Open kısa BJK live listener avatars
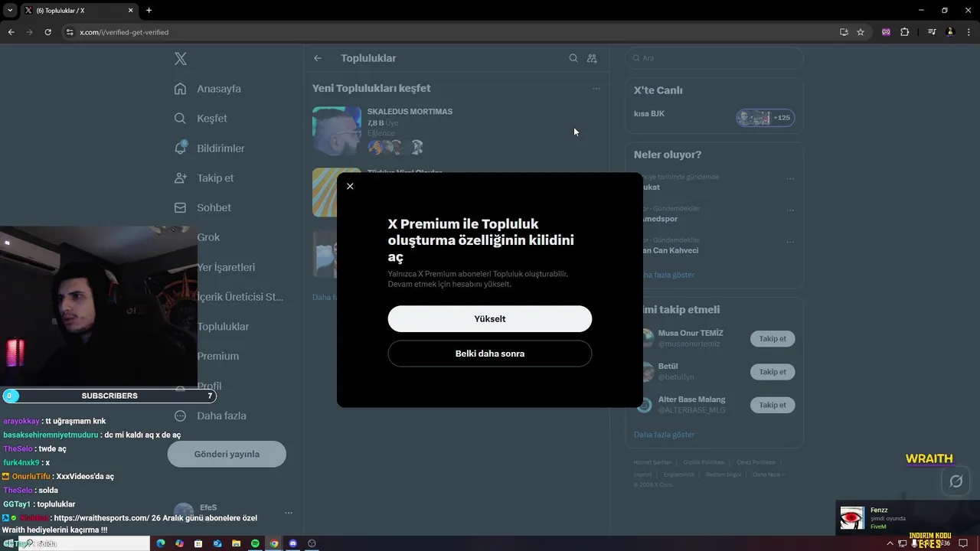Screen dimensions: 980x551 tap(765, 118)
